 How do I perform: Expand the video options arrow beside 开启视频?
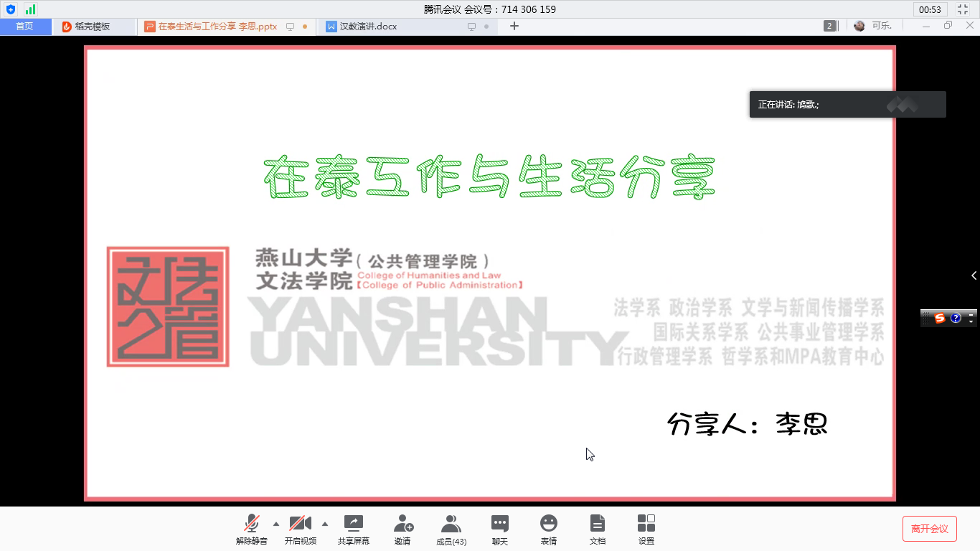pyautogui.click(x=325, y=524)
